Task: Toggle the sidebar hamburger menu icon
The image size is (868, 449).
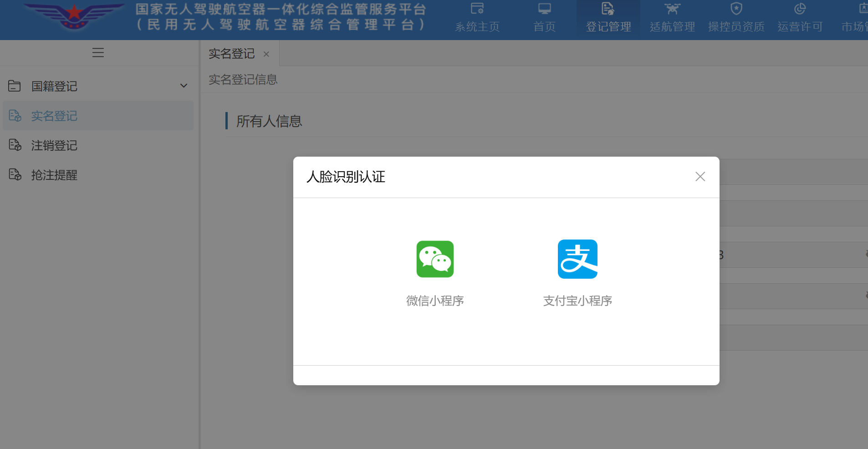Action: 98,53
